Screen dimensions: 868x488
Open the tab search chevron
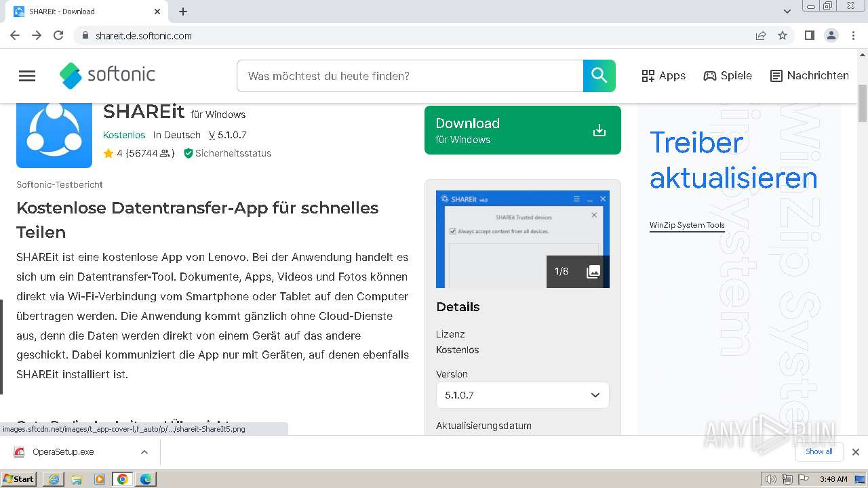click(787, 12)
